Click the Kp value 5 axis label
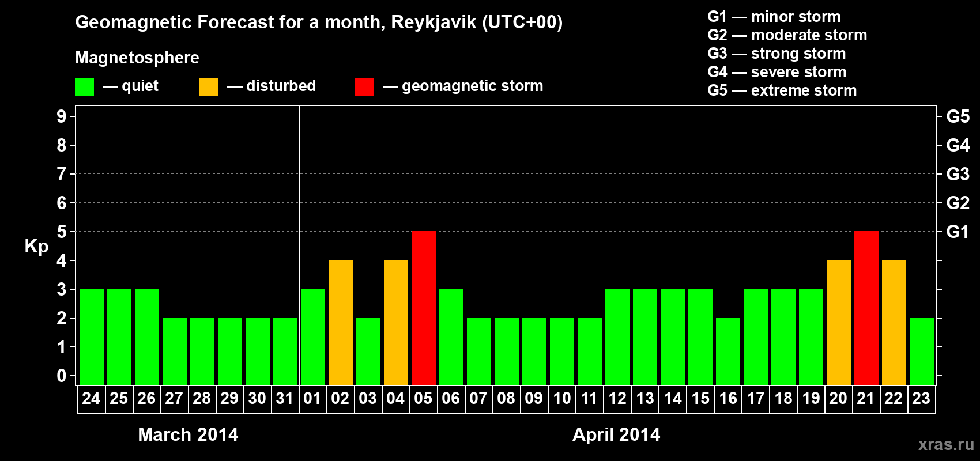Image resolution: width=980 pixels, height=461 pixels. pos(62,232)
